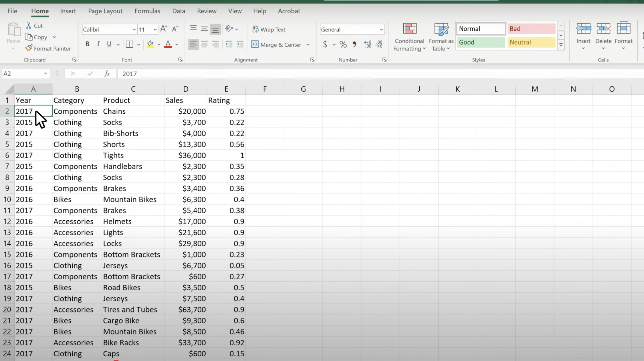The width and height of the screenshot is (644, 361).
Task: Click the yellow Fill Color swatch button
Action: point(150,44)
